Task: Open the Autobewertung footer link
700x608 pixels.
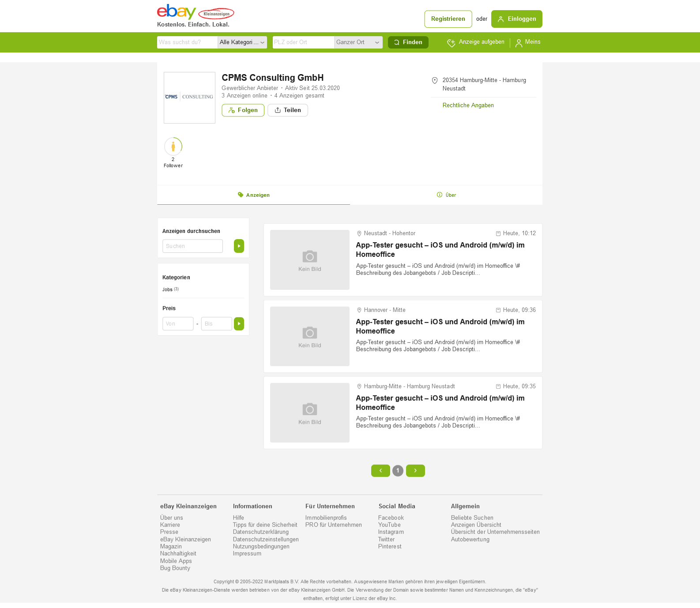Action: (470, 540)
